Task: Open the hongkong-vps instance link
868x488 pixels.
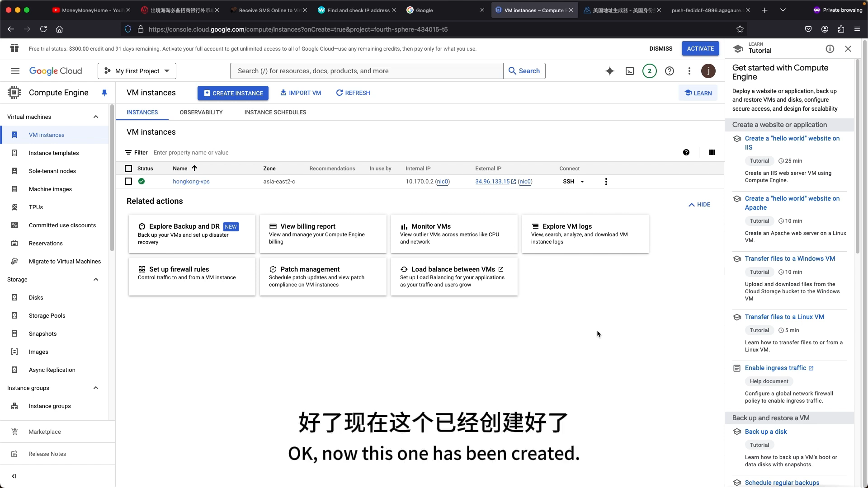Action: point(191,182)
